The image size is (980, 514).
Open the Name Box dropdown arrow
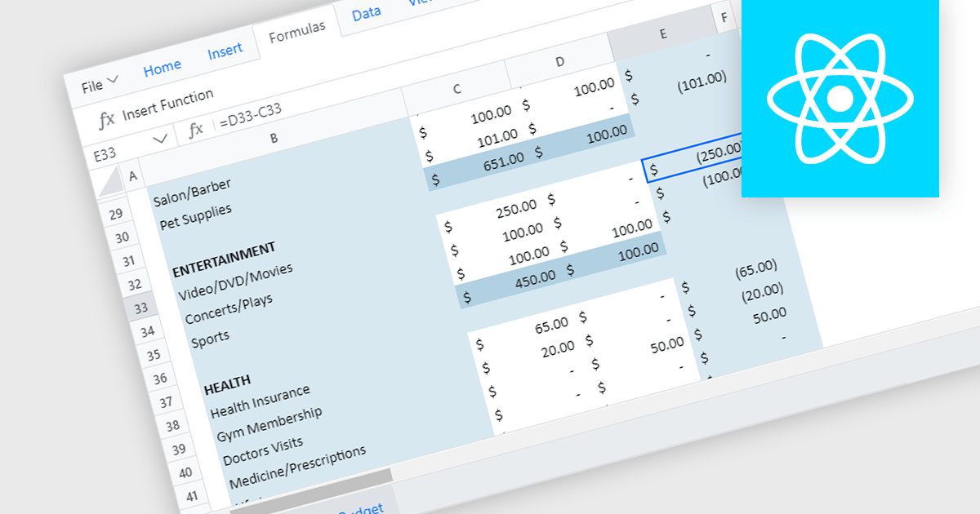click(162, 140)
